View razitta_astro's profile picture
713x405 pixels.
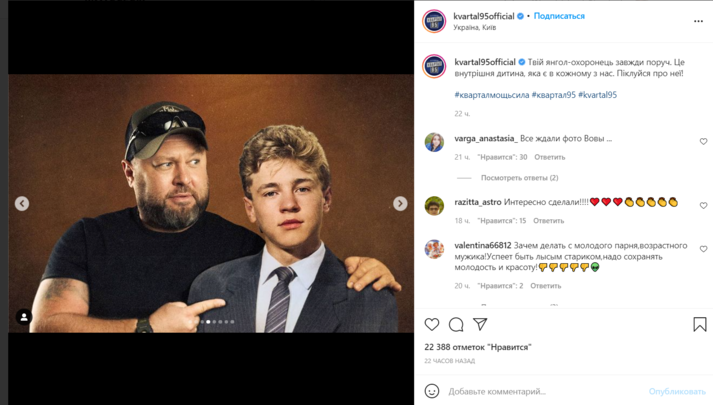[x=434, y=206]
